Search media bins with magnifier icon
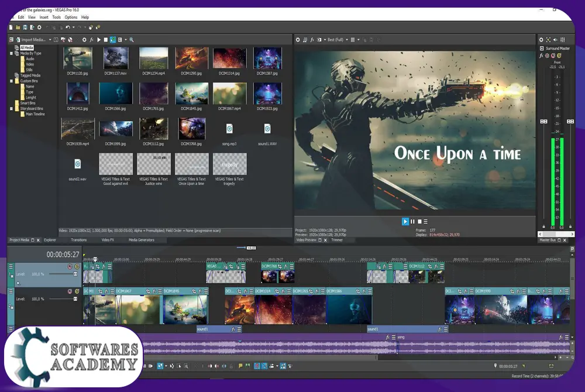Screen dimensions: 585x392 pyautogui.click(x=131, y=40)
